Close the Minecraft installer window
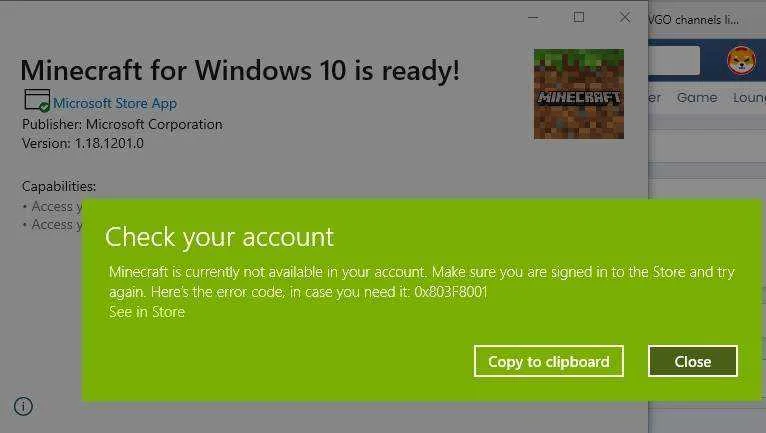 click(x=624, y=18)
